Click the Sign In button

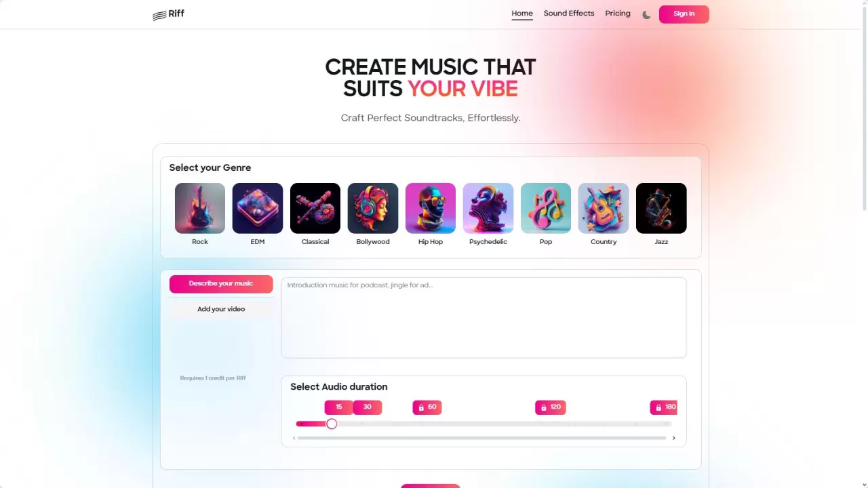[684, 14]
